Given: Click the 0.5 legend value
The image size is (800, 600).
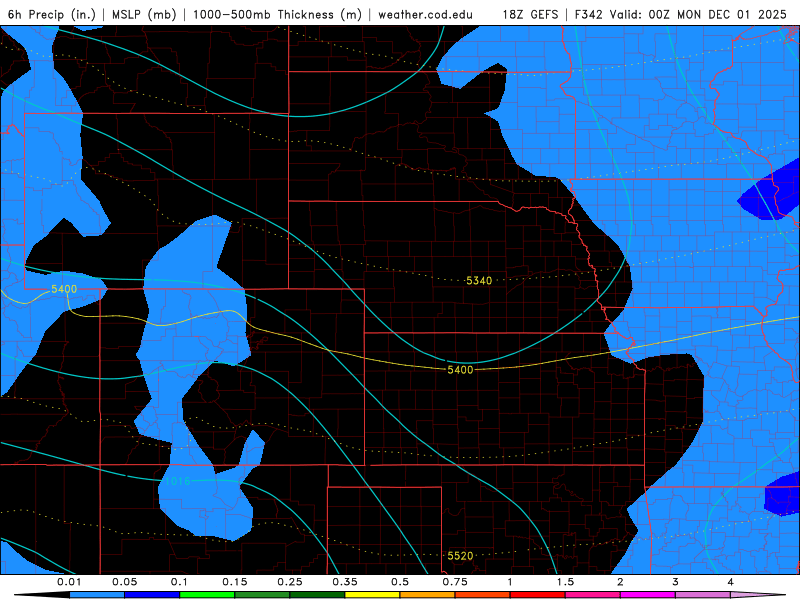Looking at the screenshot, I should coord(400,582).
